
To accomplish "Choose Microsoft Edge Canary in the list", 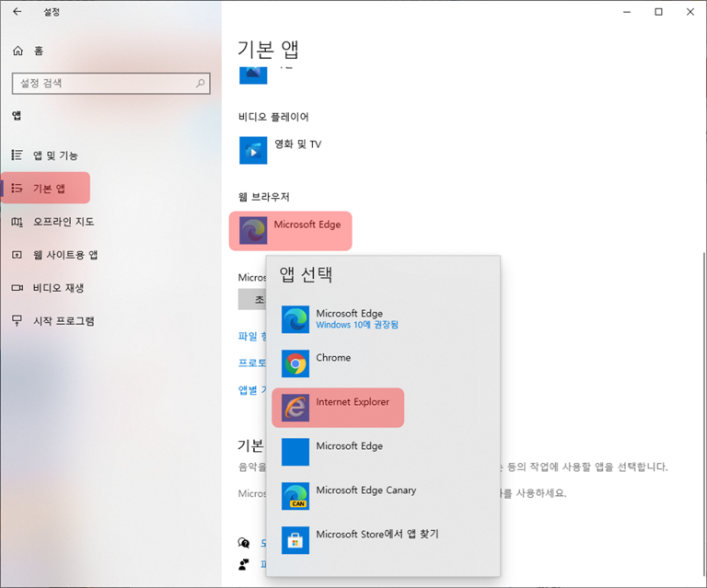I will (x=383, y=496).
